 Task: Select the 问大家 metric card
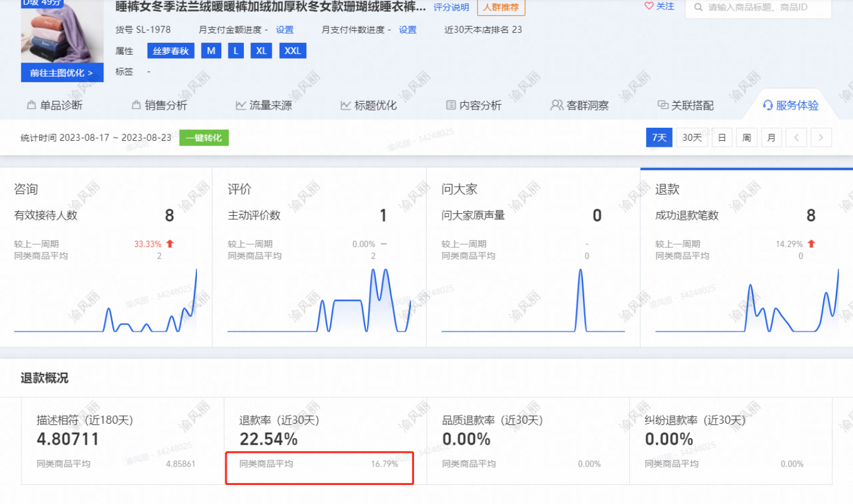533,257
